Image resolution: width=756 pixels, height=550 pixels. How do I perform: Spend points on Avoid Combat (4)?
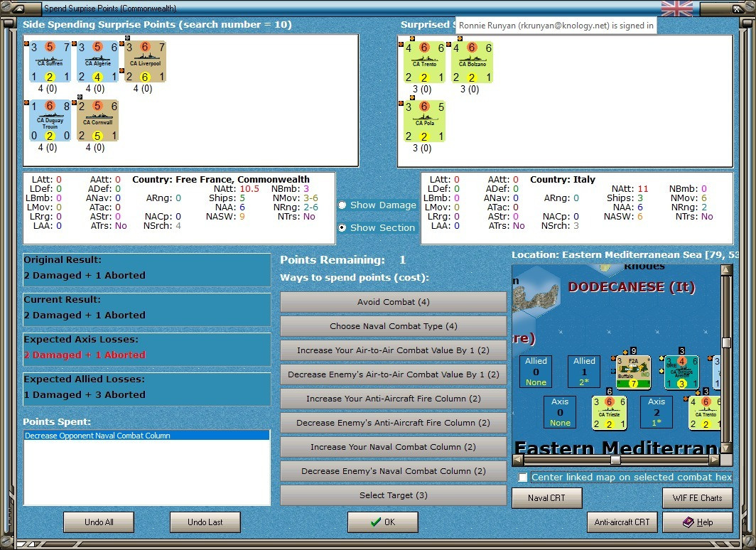click(x=394, y=302)
